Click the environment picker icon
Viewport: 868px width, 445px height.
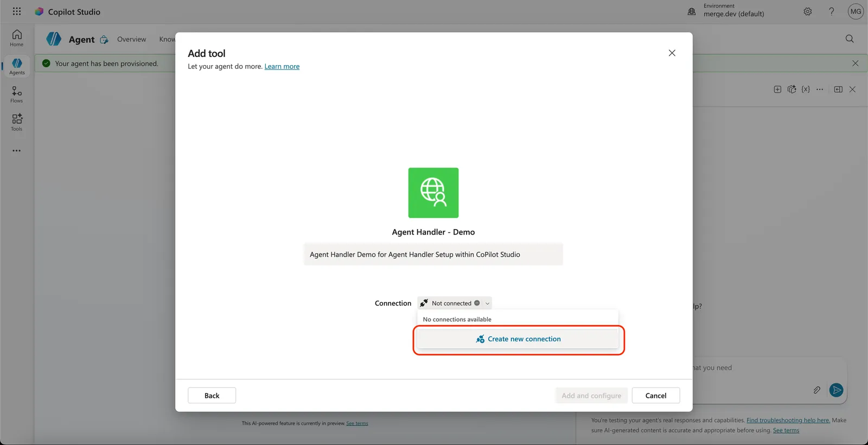[x=692, y=11]
